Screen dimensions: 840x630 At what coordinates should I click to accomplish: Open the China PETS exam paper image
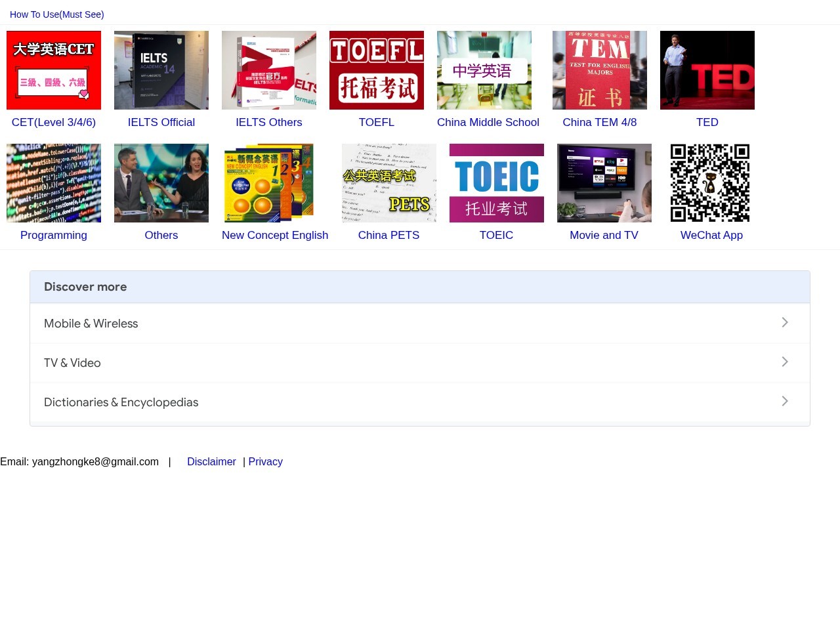tap(389, 183)
